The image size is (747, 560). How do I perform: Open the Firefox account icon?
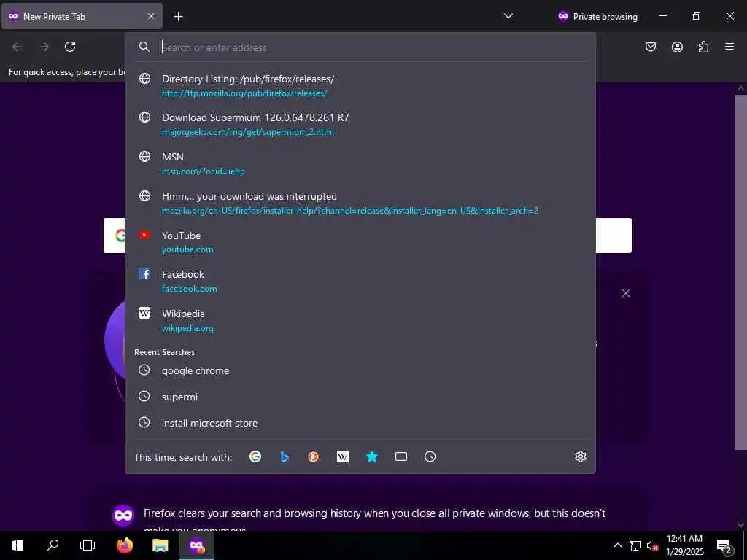click(x=677, y=47)
